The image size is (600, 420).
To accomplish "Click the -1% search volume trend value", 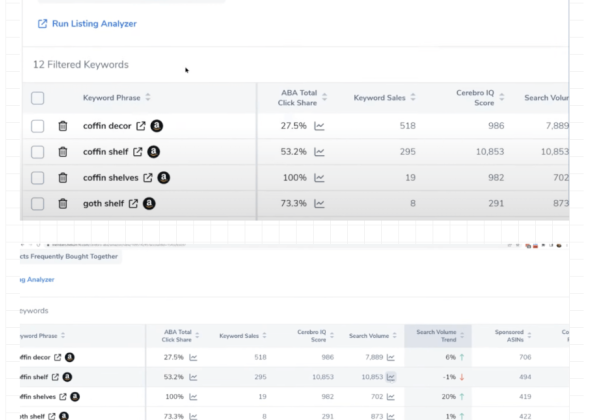I will point(449,377).
